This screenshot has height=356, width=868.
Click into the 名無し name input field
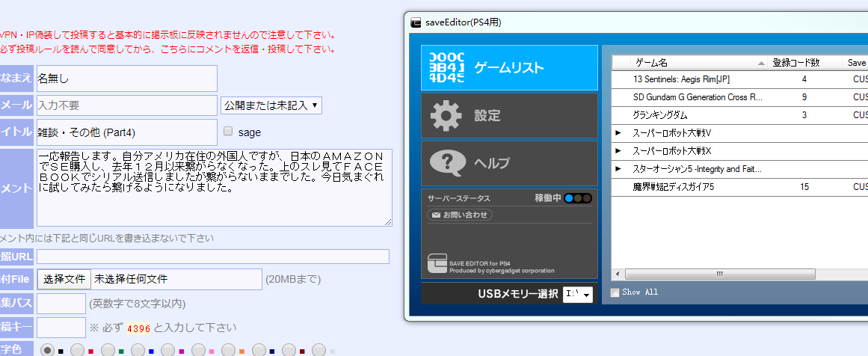coord(126,78)
